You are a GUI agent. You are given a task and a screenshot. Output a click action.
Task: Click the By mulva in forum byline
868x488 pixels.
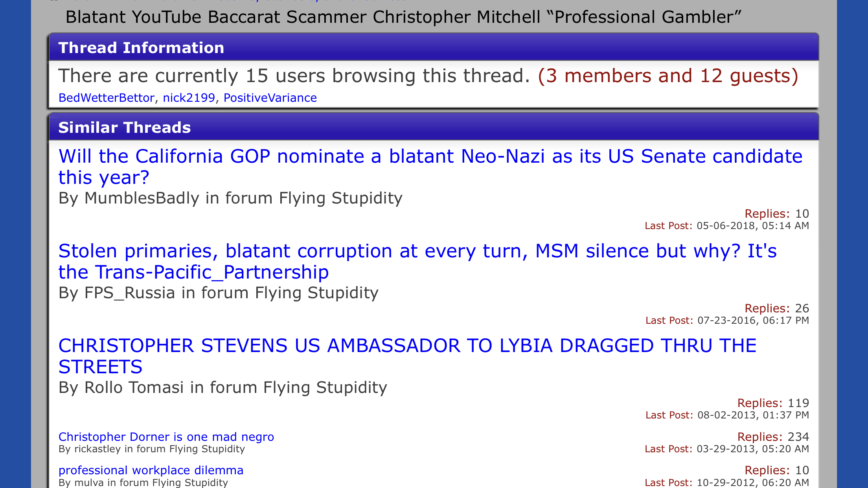click(143, 482)
